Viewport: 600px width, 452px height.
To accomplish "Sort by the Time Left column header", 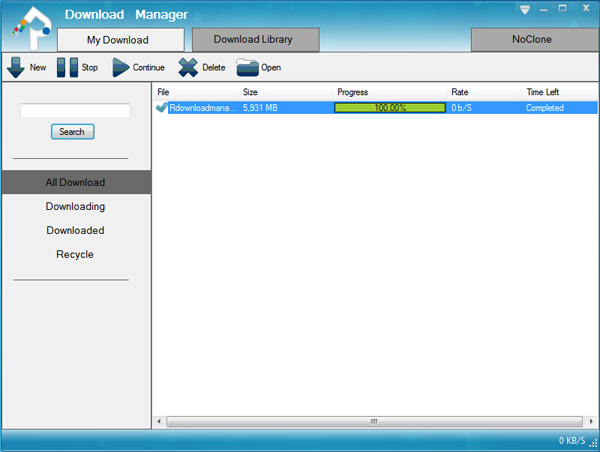I will 559,92.
